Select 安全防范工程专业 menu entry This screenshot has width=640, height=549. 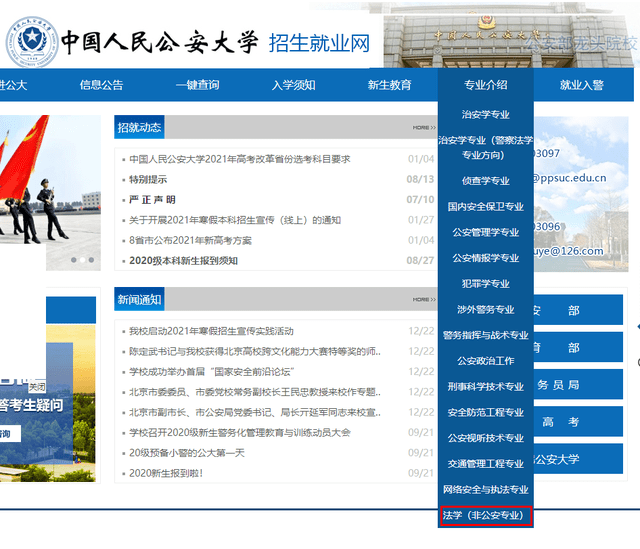pyautogui.click(x=486, y=412)
